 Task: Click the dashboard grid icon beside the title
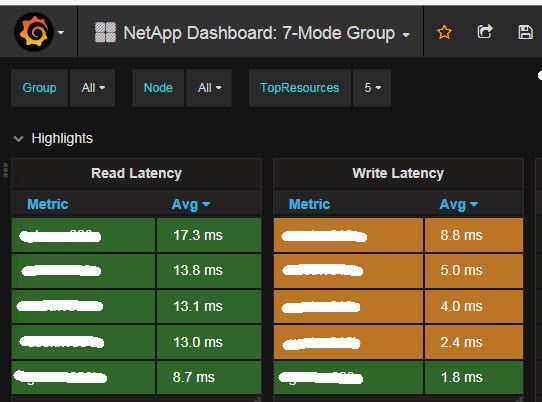click(105, 32)
